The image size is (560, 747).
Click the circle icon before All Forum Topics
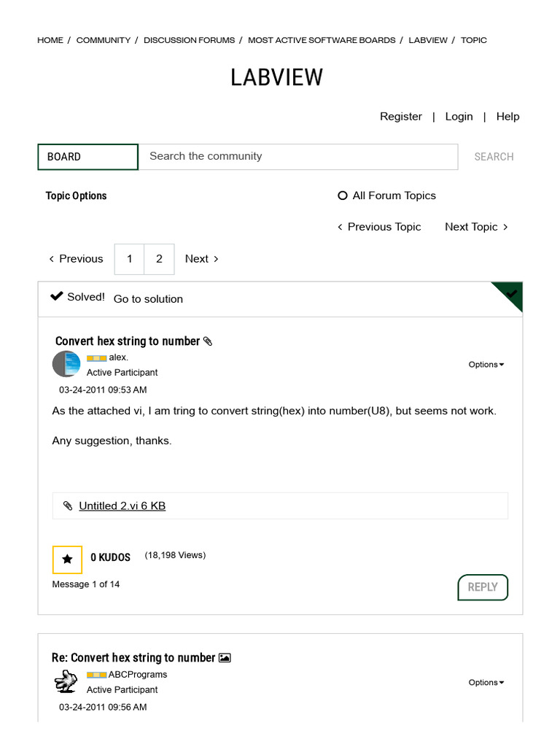[x=343, y=196]
